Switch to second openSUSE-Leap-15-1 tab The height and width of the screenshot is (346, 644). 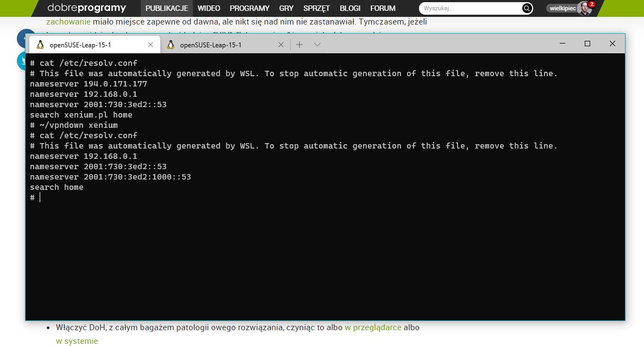pos(224,45)
